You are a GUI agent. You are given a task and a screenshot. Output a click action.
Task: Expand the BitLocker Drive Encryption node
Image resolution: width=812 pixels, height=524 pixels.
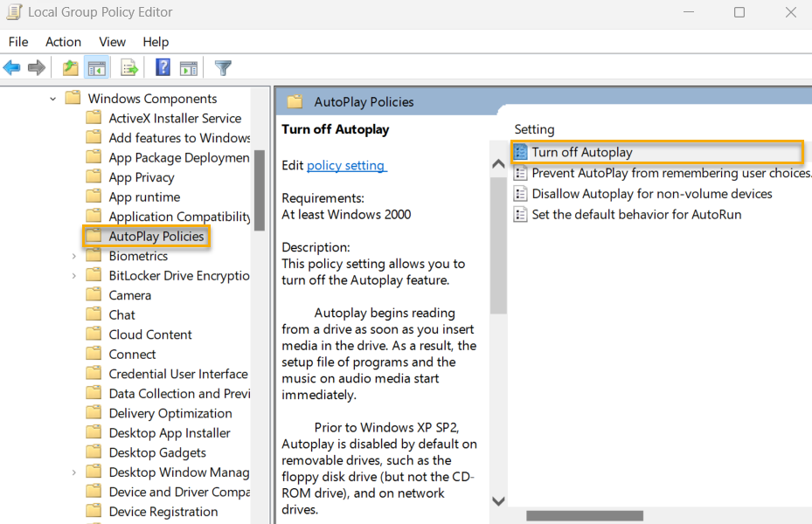[73, 275]
